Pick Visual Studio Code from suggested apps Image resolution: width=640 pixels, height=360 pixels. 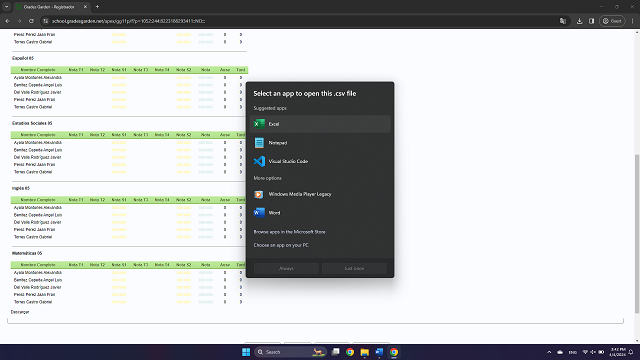[320, 161]
